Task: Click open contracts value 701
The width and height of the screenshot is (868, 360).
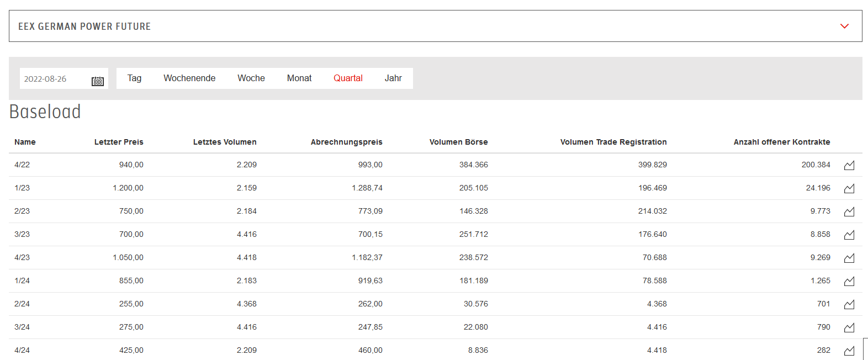Action: [824, 304]
